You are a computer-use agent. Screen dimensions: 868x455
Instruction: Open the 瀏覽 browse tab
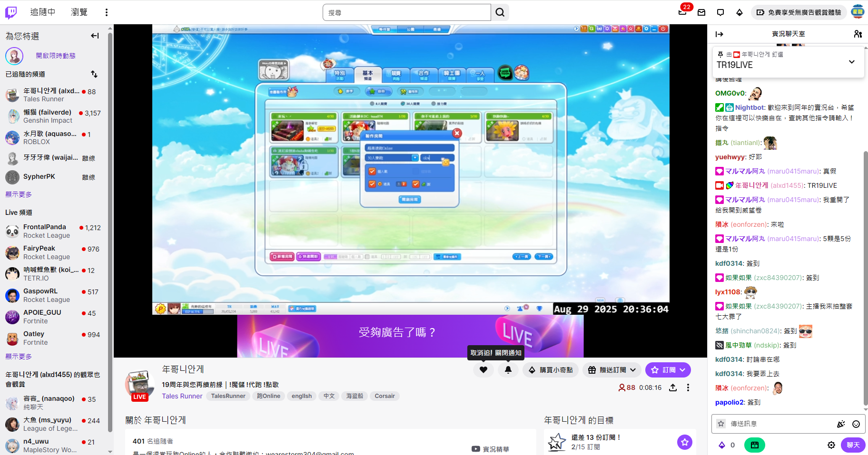pos(79,12)
